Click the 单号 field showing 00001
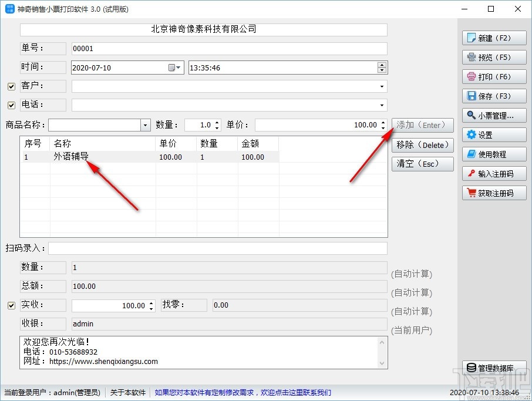The width and height of the screenshot is (532, 401). (230, 49)
